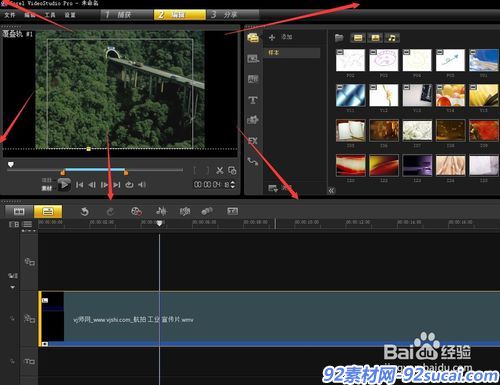Switch to step 2 编辑 tab
The height and width of the screenshot is (385, 500).
[180, 15]
